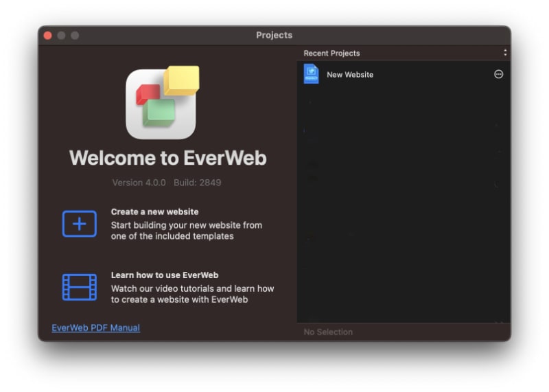Click the EverWeb colored blocks app logo
This screenshot has width=549, height=392.
(163, 102)
